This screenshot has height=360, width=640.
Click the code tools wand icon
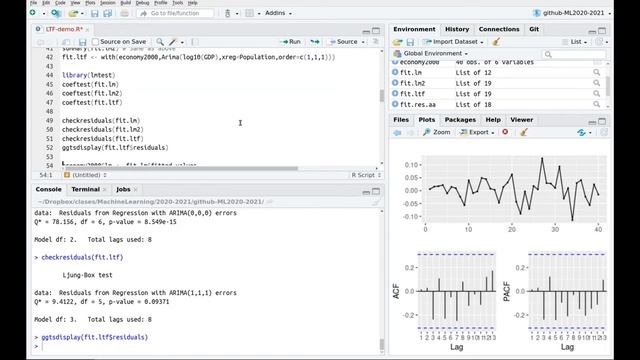[x=173, y=42]
